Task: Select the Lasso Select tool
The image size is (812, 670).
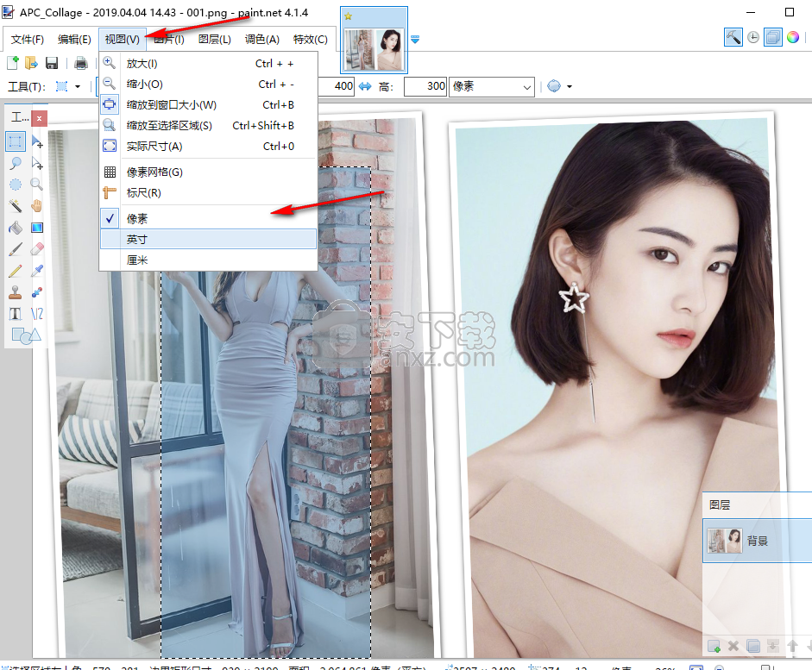Action: tap(16, 163)
